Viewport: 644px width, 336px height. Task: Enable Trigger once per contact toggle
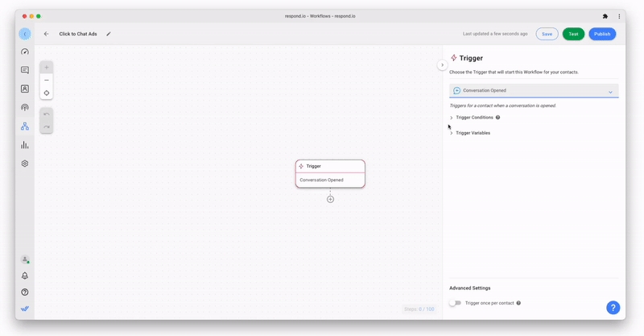click(456, 303)
